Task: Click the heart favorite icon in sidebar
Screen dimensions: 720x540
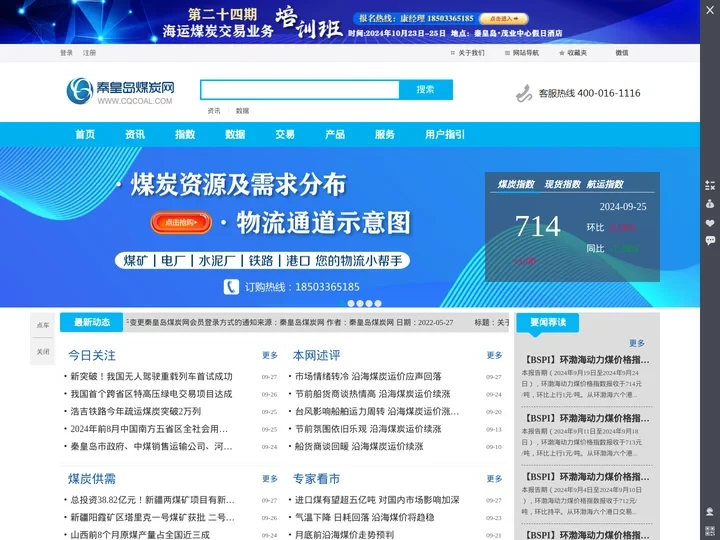Action: 710,223
